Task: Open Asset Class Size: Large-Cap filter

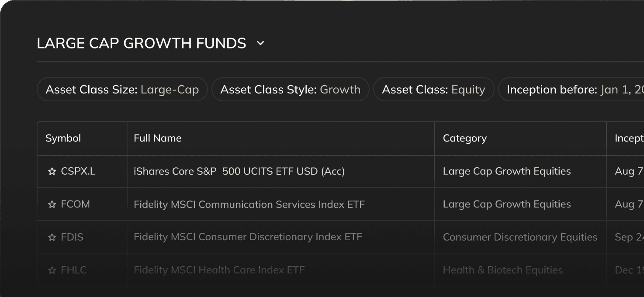Action: pyautogui.click(x=122, y=90)
